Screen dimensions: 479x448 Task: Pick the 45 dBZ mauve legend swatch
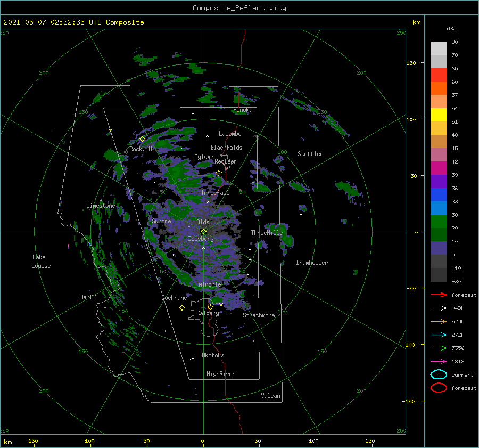439,154
